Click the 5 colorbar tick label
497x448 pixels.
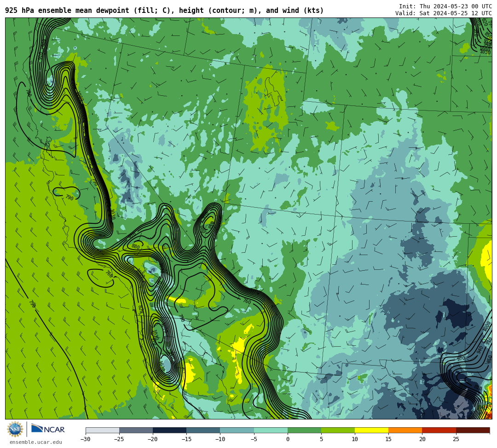pyautogui.click(x=321, y=439)
